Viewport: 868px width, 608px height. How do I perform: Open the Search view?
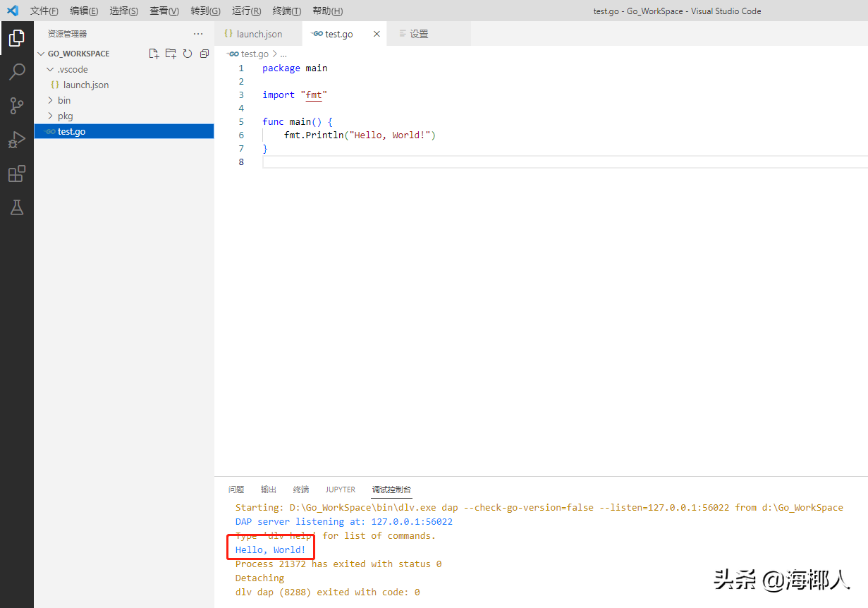point(17,71)
